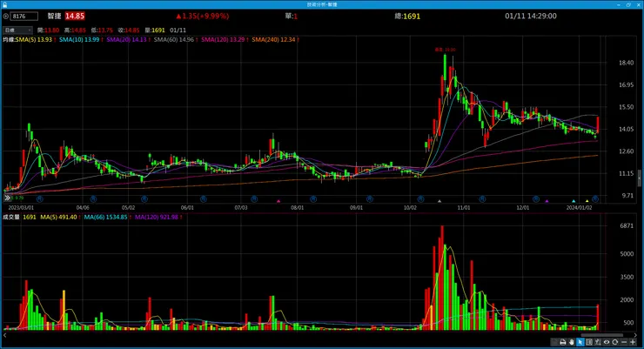Click the circular plus icon beside stock code
The height and width of the screenshot is (349, 644).
tap(6, 17)
